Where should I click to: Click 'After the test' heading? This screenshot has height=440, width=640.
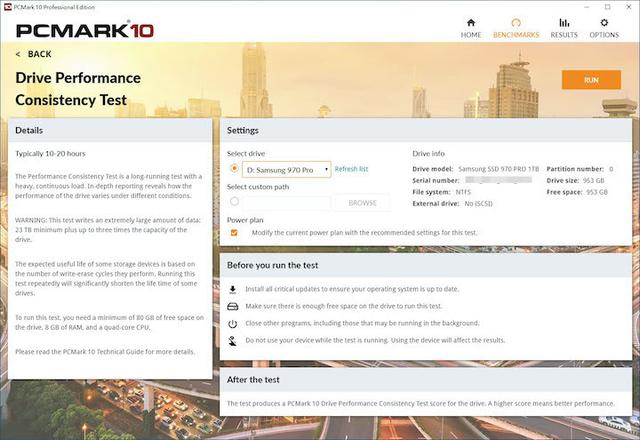tap(253, 380)
